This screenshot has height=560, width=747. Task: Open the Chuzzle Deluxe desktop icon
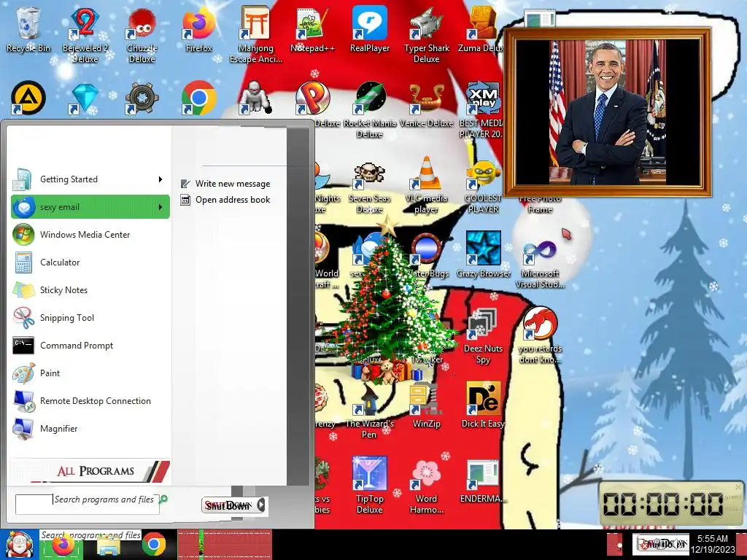(x=142, y=34)
